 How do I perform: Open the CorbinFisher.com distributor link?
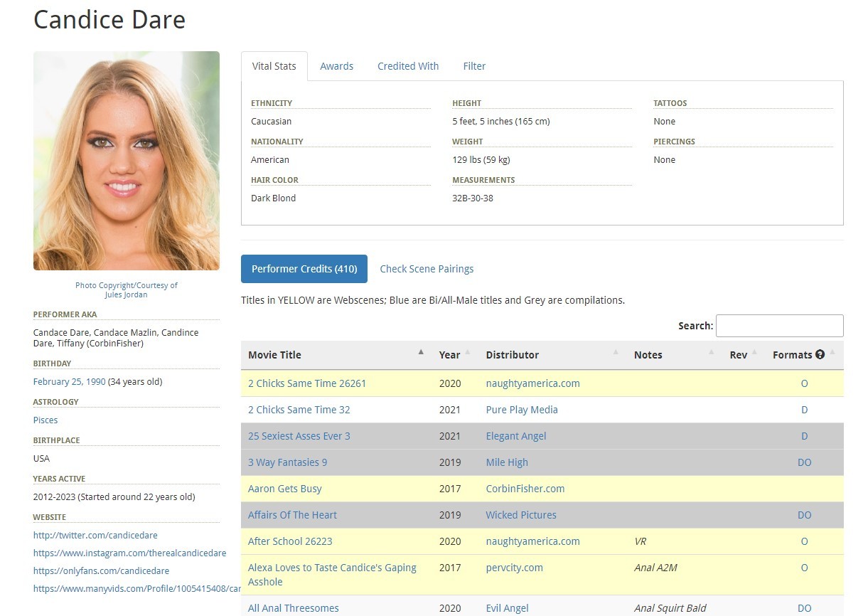pyautogui.click(x=525, y=489)
